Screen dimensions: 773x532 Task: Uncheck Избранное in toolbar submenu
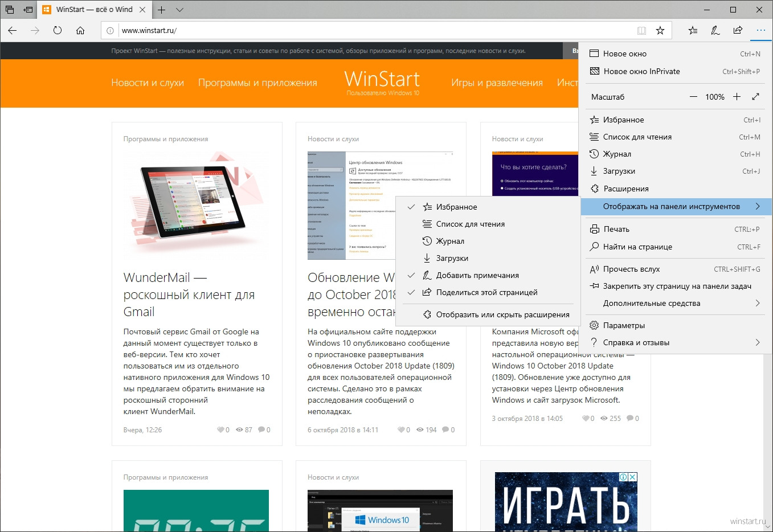coord(488,207)
